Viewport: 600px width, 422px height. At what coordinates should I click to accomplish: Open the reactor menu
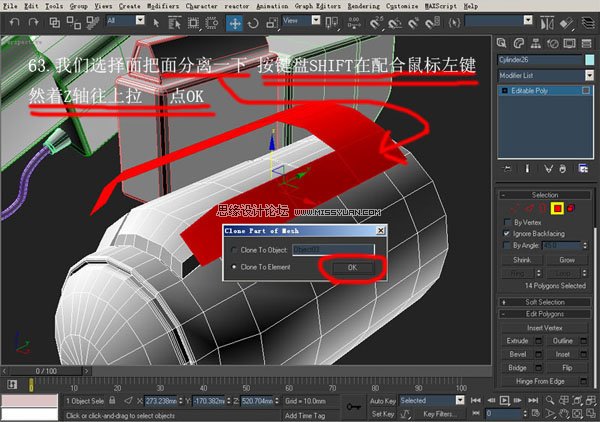tap(236, 6)
